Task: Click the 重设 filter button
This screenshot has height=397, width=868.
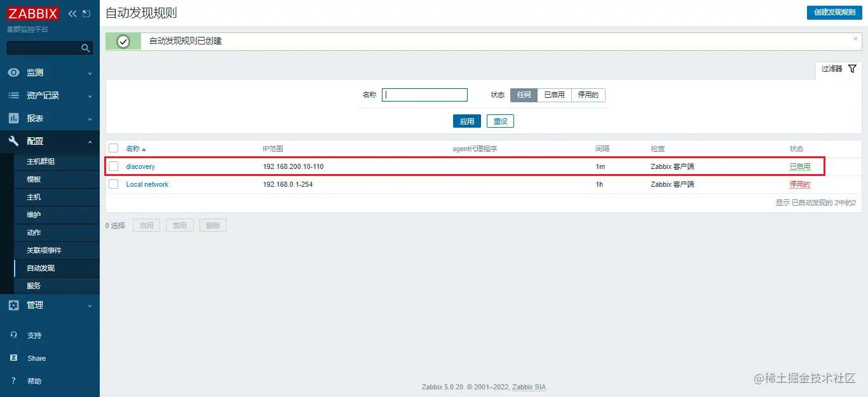Action: pyautogui.click(x=500, y=121)
